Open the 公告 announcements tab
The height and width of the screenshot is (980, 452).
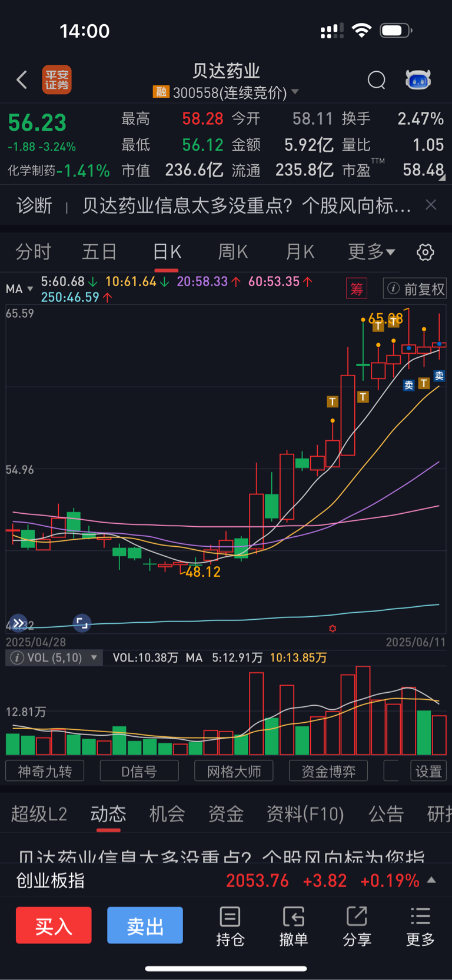click(386, 814)
